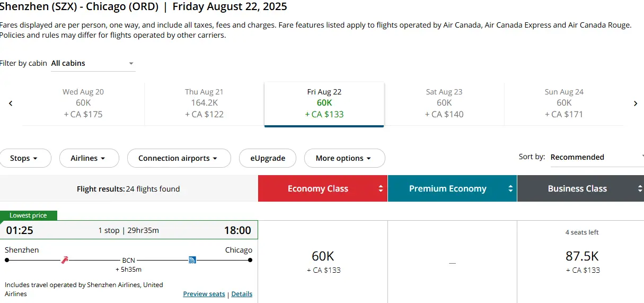Open the Filter by cabin dropdown

[93, 63]
